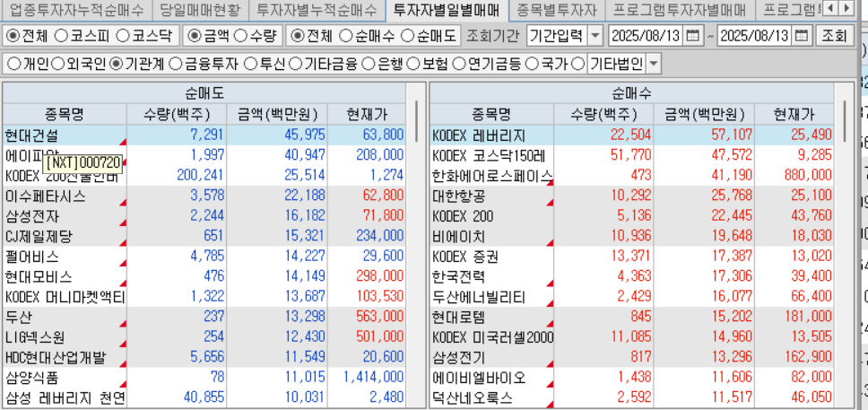Select 두산 row in 순매도 list
This screenshot has height=410, width=868.
pyautogui.click(x=204, y=317)
